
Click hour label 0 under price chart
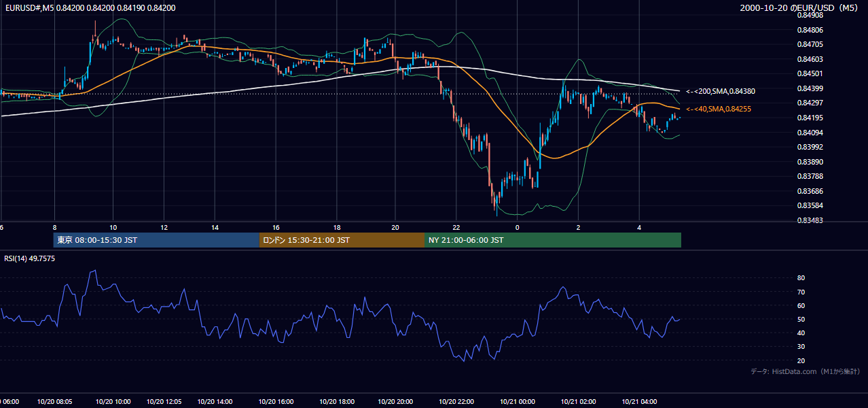tap(517, 227)
